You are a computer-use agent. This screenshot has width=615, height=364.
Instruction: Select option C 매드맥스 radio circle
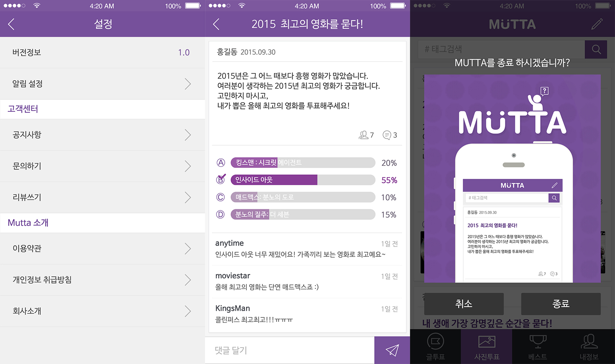point(221,197)
